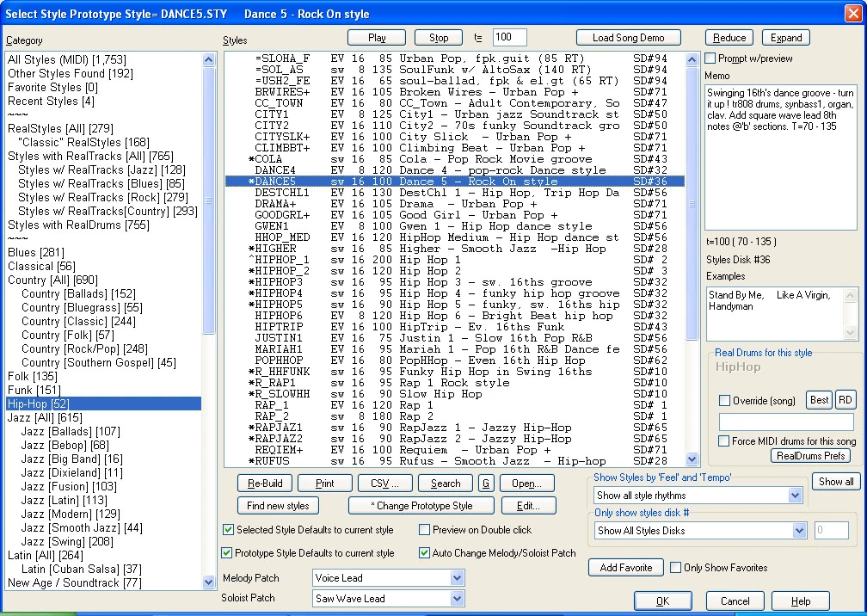Click Load Song Demo button
The width and height of the screenshot is (867, 616).
click(x=628, y=37)
